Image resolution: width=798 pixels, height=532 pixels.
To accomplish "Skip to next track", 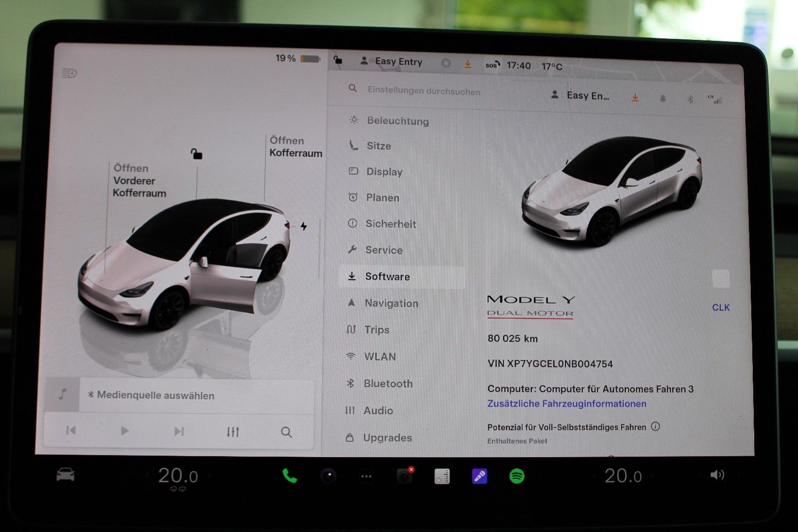I will click(179, 431).
